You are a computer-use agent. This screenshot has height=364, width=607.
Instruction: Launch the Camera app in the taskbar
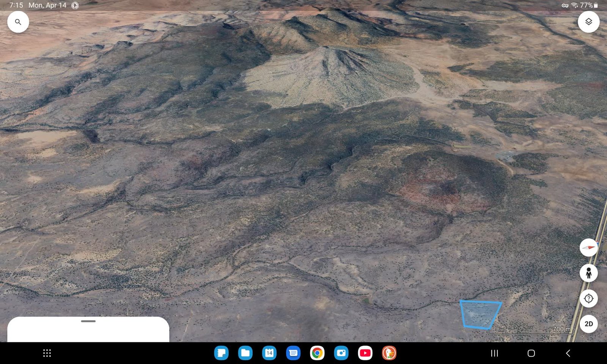coord(341,353)
